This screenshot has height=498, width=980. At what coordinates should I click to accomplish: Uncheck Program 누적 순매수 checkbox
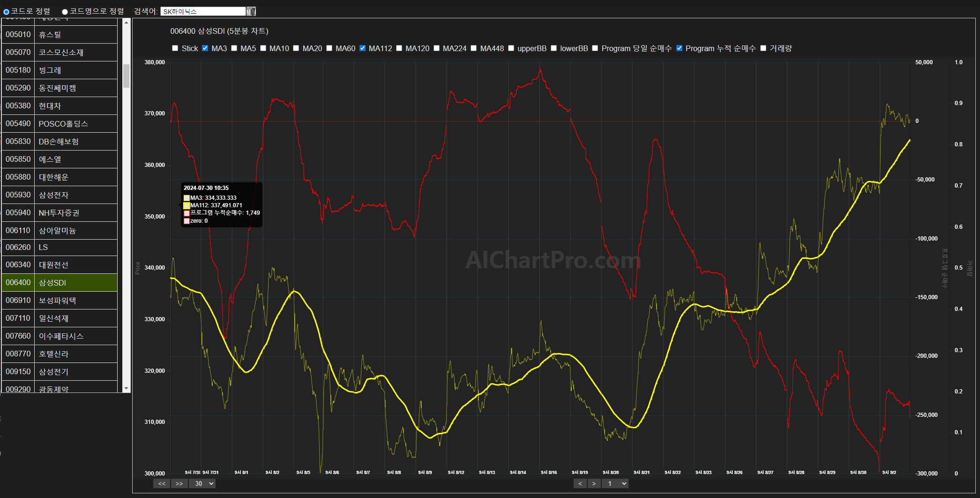coord(679,48)
